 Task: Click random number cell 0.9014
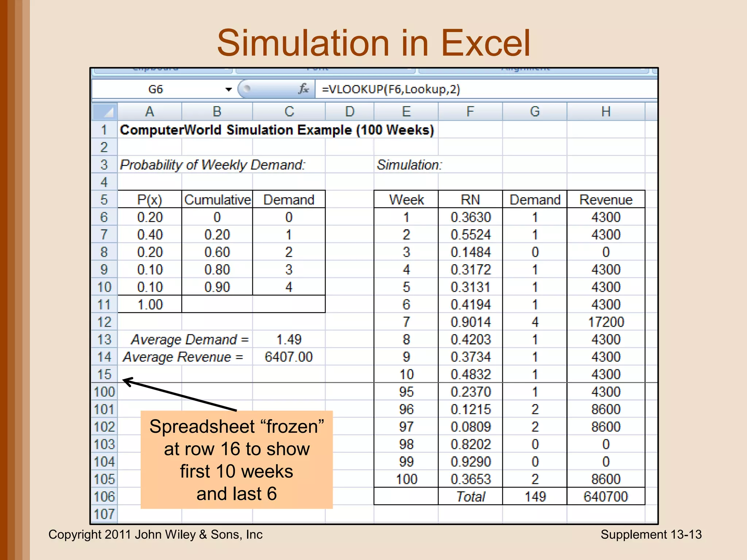click(471, 322)
